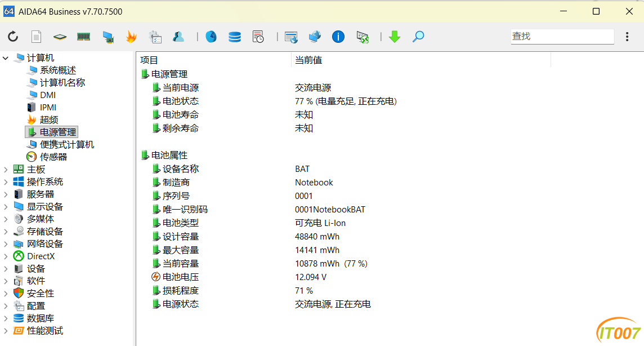Viewport: 644px width, 346px height.
Task: Click inside the 查找 search field
Action: pos(562,37)
